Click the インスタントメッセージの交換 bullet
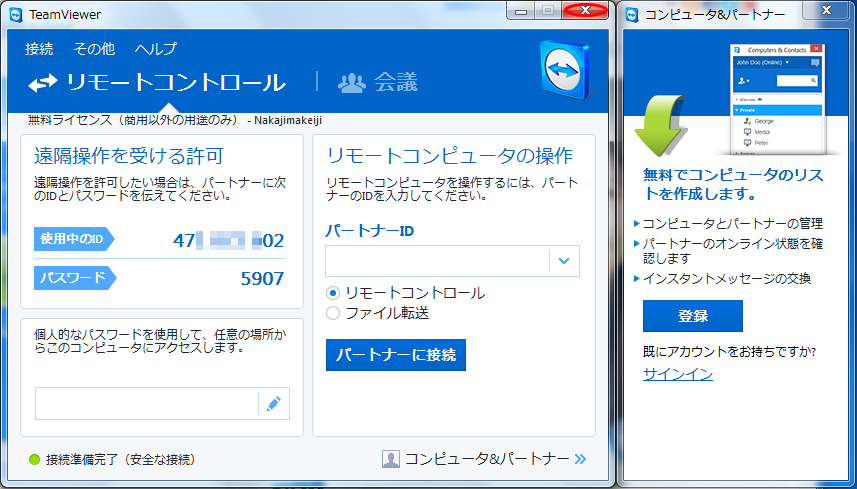The width and height of the screenshot is (857, 489). tap(726, 279)
